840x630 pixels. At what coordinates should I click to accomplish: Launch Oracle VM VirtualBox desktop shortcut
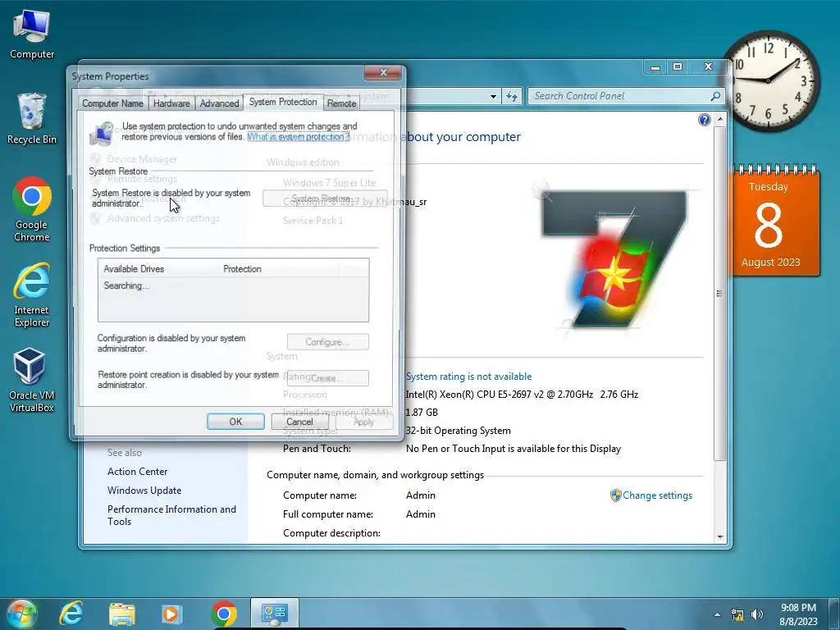tap(32, 380)
